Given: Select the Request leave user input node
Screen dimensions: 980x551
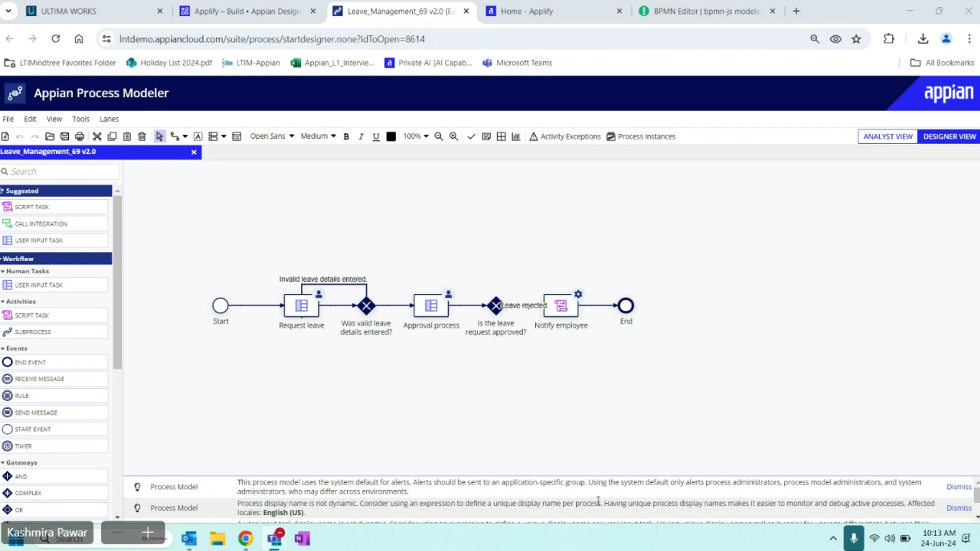Looking at the screenshot, I should pyautogui.click(x=301, y=305).
